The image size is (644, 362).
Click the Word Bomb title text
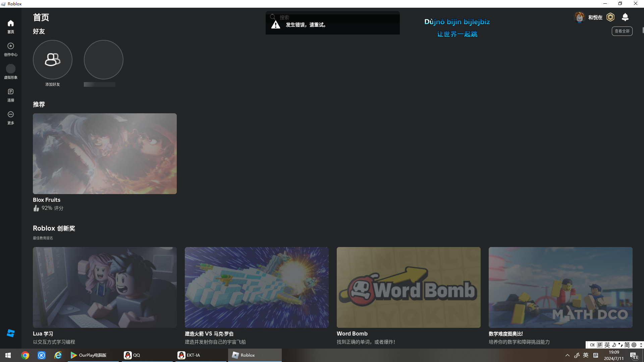pyautogui.click(x=352, y=334)
